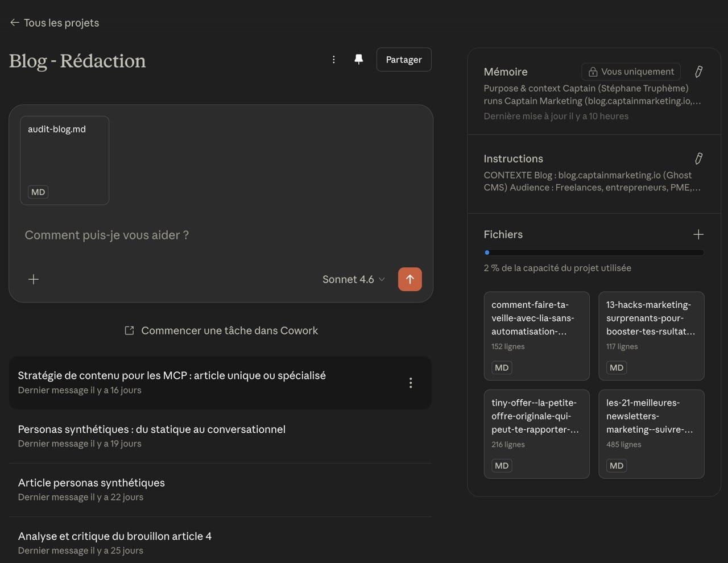Click the MD badge on the audit-blog.md attachment

tap(38, 192)
